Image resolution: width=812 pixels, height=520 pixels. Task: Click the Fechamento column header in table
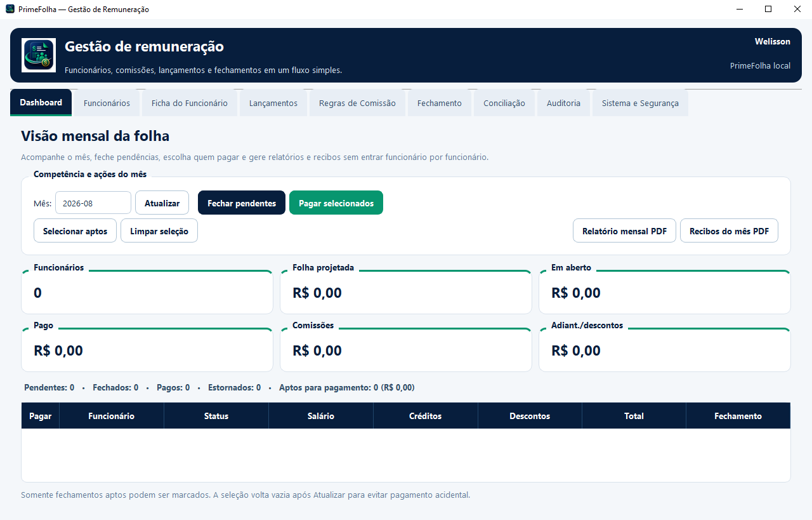tap(738, 416)
